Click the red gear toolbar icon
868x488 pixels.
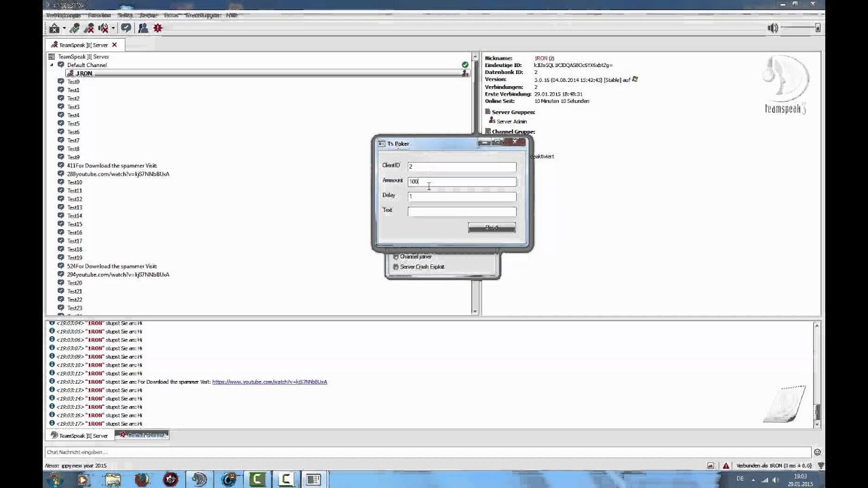[x=158, y=28]
